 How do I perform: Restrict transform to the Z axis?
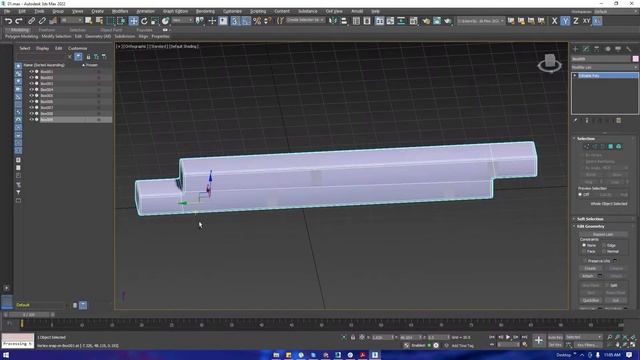(576, 21)
